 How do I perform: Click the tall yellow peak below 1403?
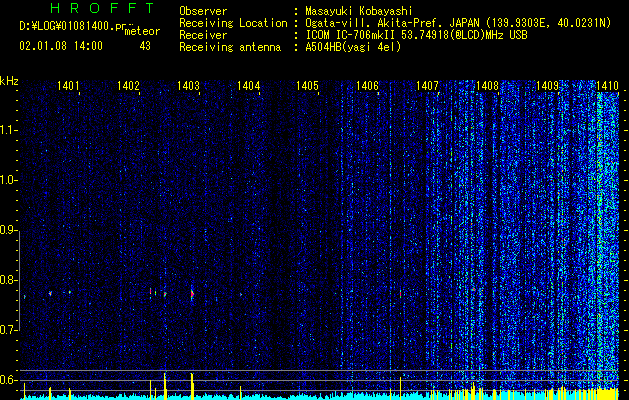coord(192,384)
